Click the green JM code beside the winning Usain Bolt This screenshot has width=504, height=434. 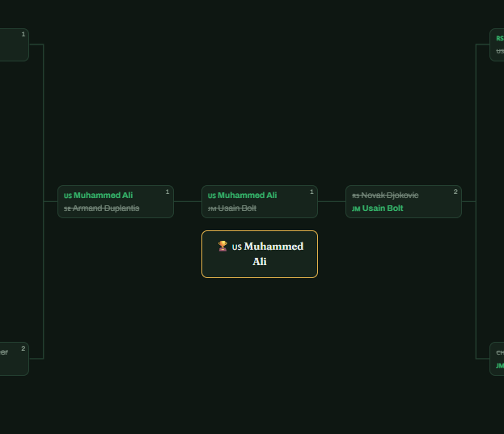pyautogui.click(x=356, y=209)
